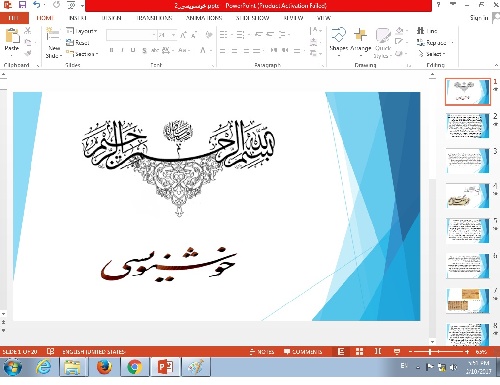Click Sign in link
Viewport: 500px width, 385px height.
pyautogui.click(x=479, y=18)
